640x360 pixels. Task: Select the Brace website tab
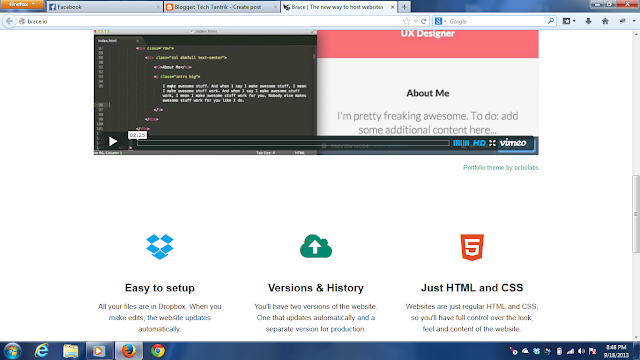click(339, 7)
